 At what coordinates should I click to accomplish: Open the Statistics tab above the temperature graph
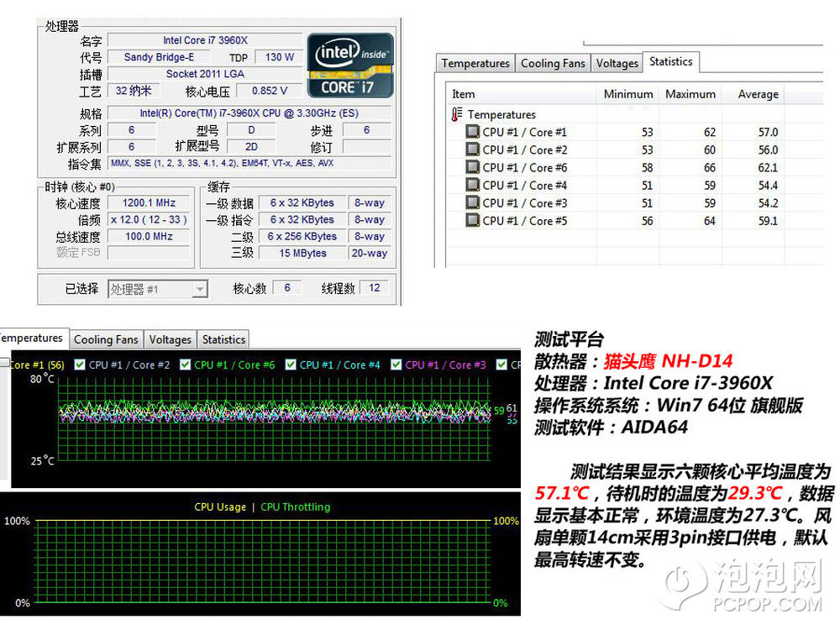[223, 339]
